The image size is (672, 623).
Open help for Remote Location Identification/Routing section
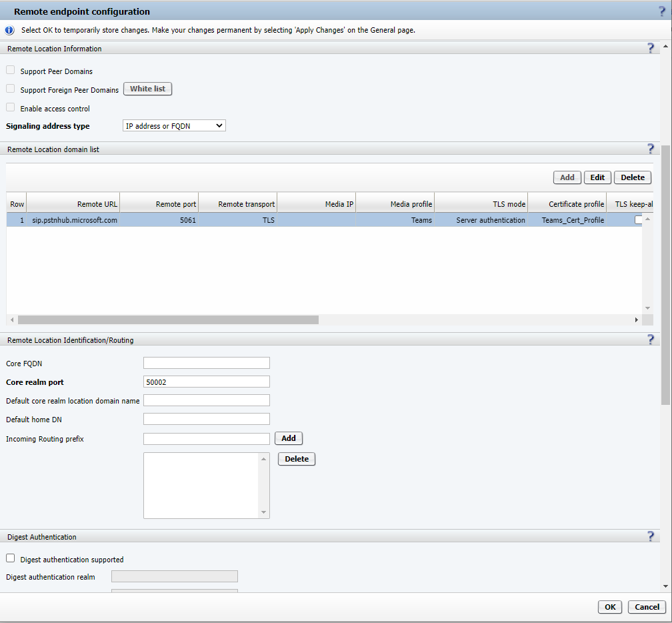point(651,339)
